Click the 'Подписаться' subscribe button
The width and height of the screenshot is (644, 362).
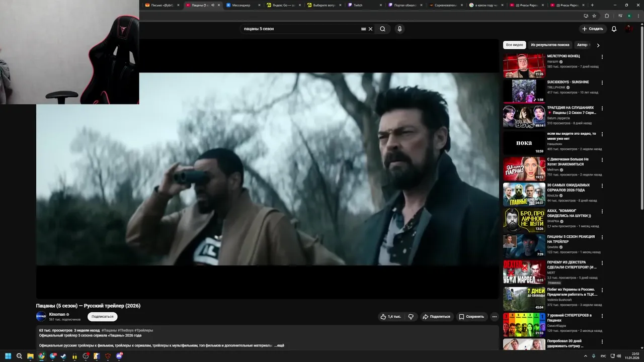tap(102, 317)
